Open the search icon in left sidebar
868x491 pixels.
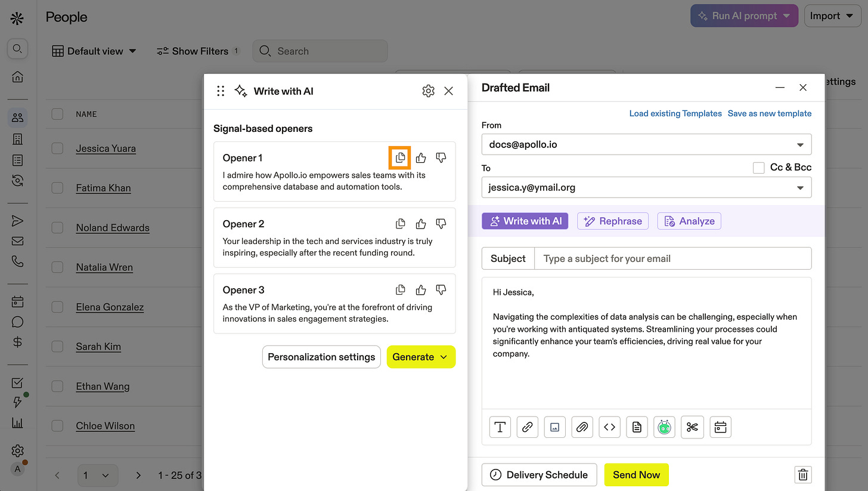(x=17, y=48)
